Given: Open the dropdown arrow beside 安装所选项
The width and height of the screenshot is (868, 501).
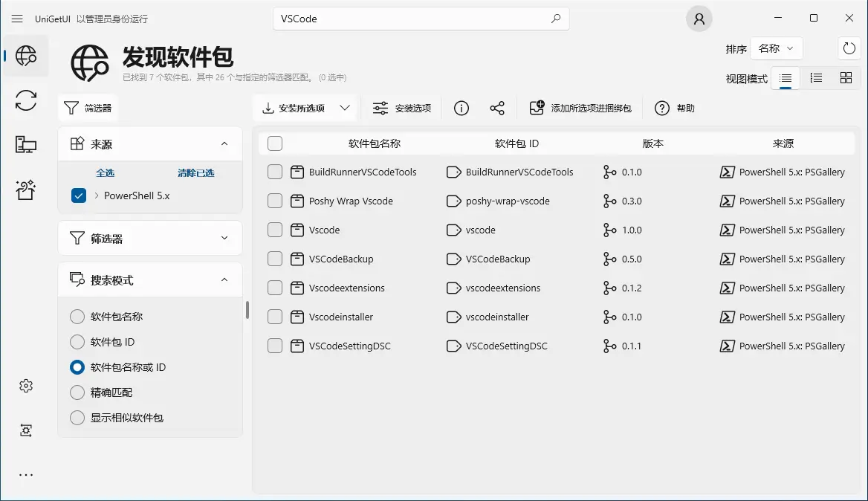Looking at the screenshot, I should 345,109.
